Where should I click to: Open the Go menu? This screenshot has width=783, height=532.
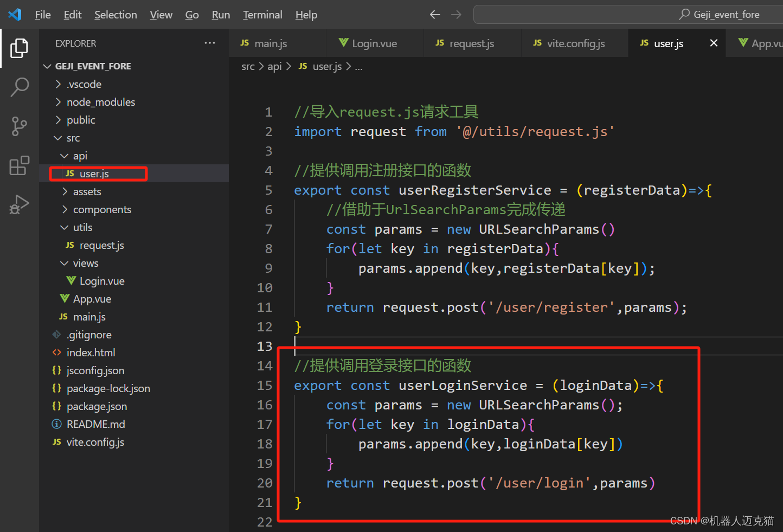(x=192, y=15)
